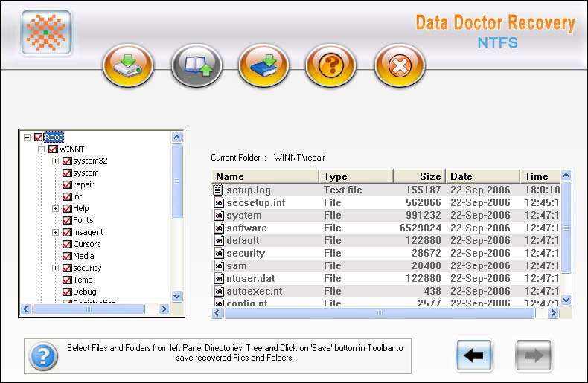
Task: Click the icon beside the system file row
Action: point(219,216)
